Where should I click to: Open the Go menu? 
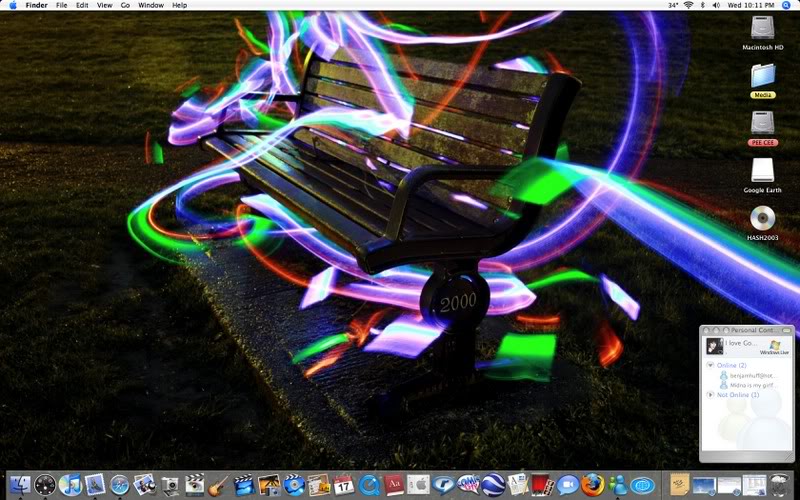pos(125,5)
